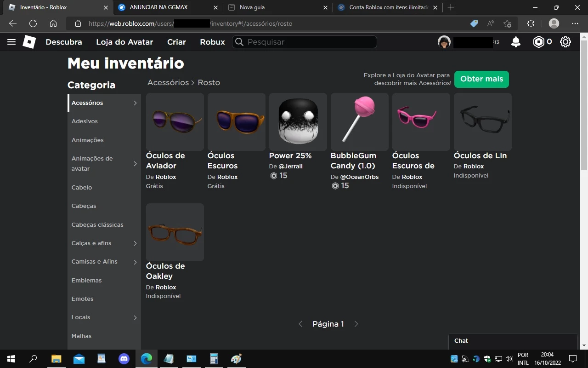Expand the Locais category
This screenshot has height=368, width=588.
point(135,318)
